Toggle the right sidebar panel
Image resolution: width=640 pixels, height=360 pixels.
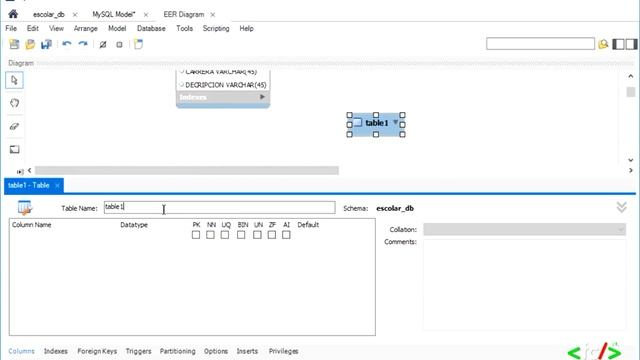pos(631,44)
